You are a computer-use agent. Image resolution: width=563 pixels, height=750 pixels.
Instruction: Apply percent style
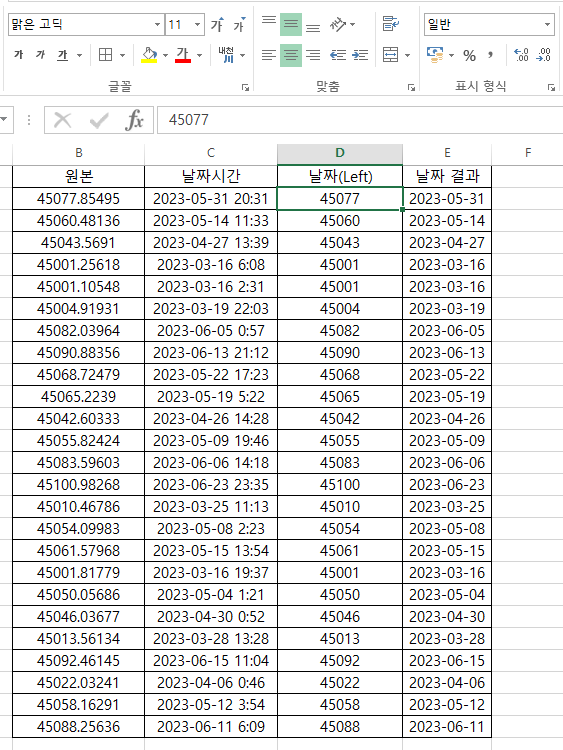pyautogui.click(x=470, y=55)
